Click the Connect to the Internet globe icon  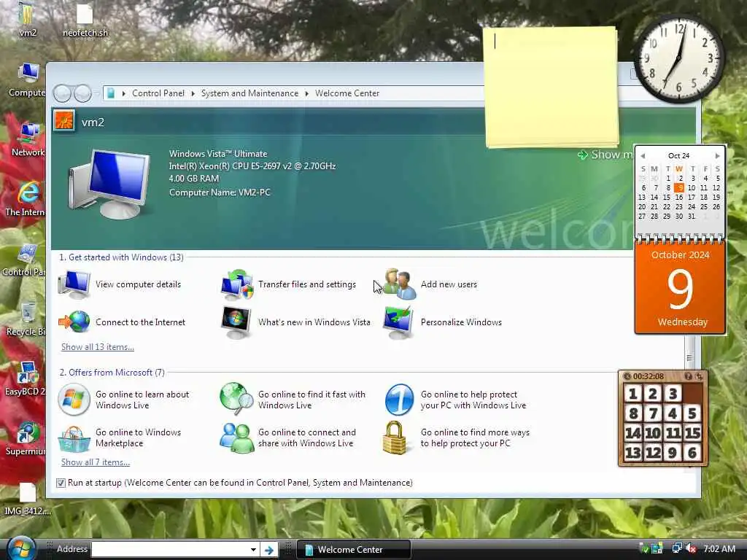[74, 322]
